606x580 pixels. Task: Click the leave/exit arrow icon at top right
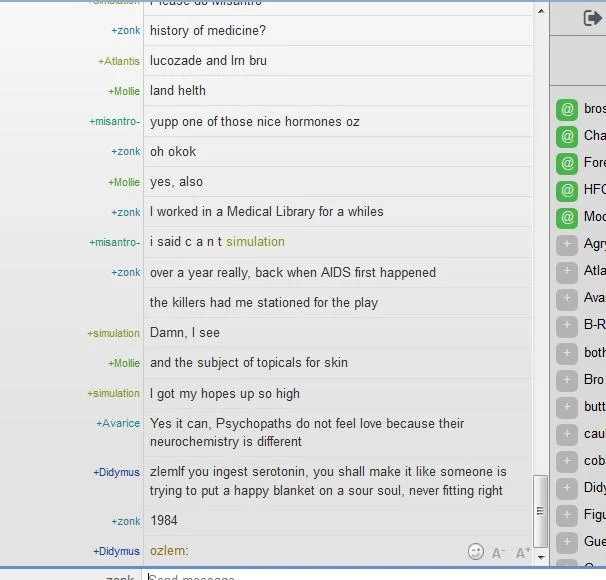click(x=593, y=18)
